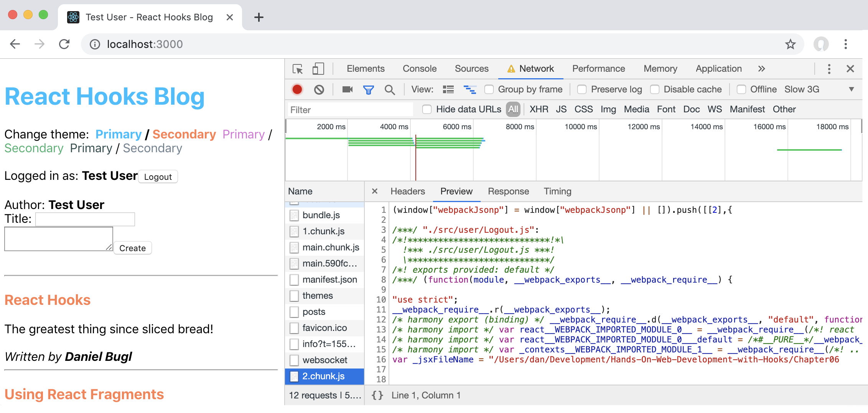Bookmark this page with the star icon
Image resolution: width=868 pixels, height=413 pixels.
(x=790, y=44)
